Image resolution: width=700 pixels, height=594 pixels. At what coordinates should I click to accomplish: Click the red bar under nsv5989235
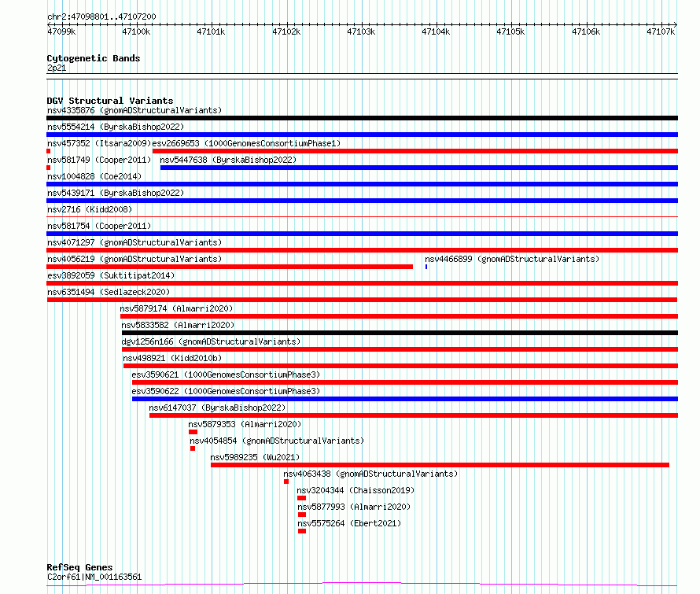(440, 465)
